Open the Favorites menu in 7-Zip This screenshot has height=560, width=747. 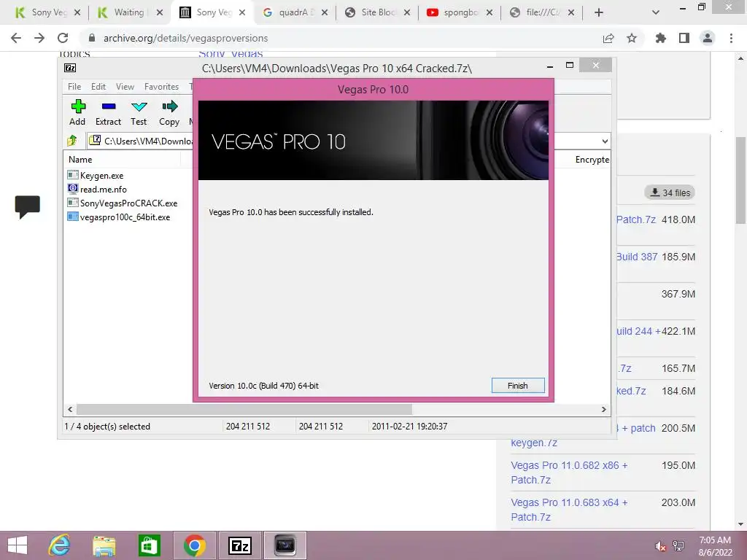click(x=161, y=87)
